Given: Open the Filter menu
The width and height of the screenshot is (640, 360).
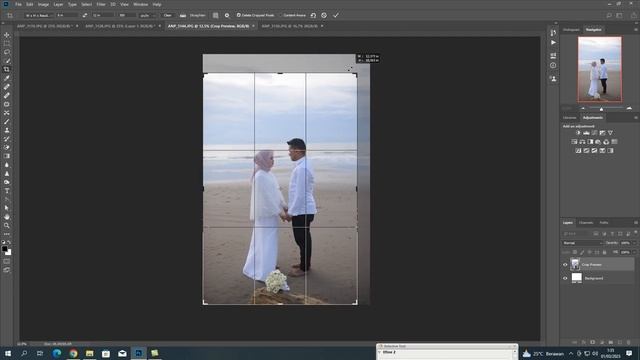Looking at the screenshot, I should (x=101, y=4).
